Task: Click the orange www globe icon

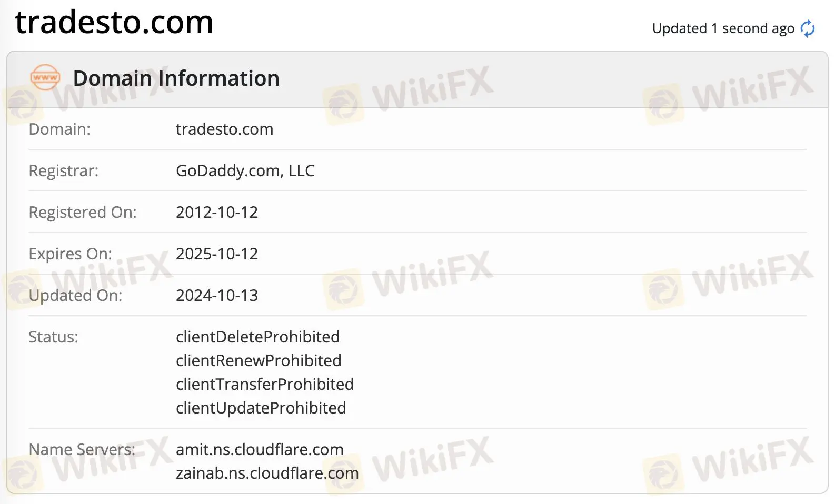Action: pos(45,77)
